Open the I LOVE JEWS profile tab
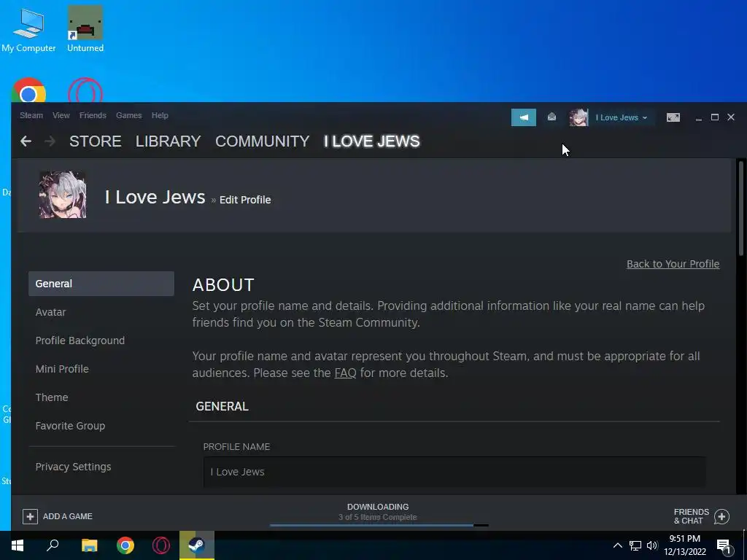Image resolution: width=747 pixels, height=560 pixels. (x=371, y=141)
